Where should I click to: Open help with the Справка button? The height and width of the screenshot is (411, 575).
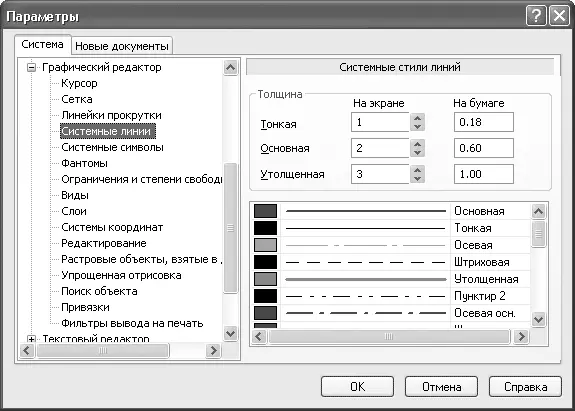coord(525,386)
